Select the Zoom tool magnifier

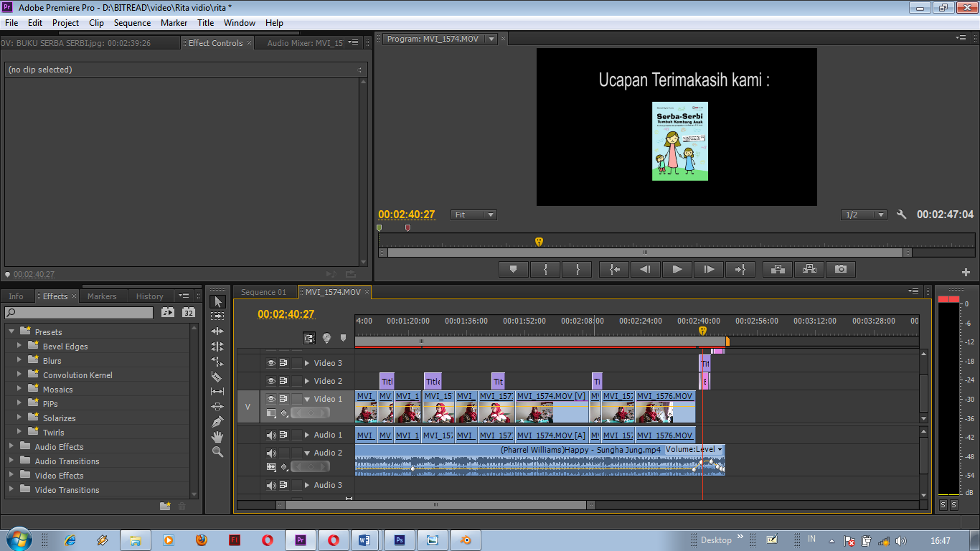tap(217, 452)
